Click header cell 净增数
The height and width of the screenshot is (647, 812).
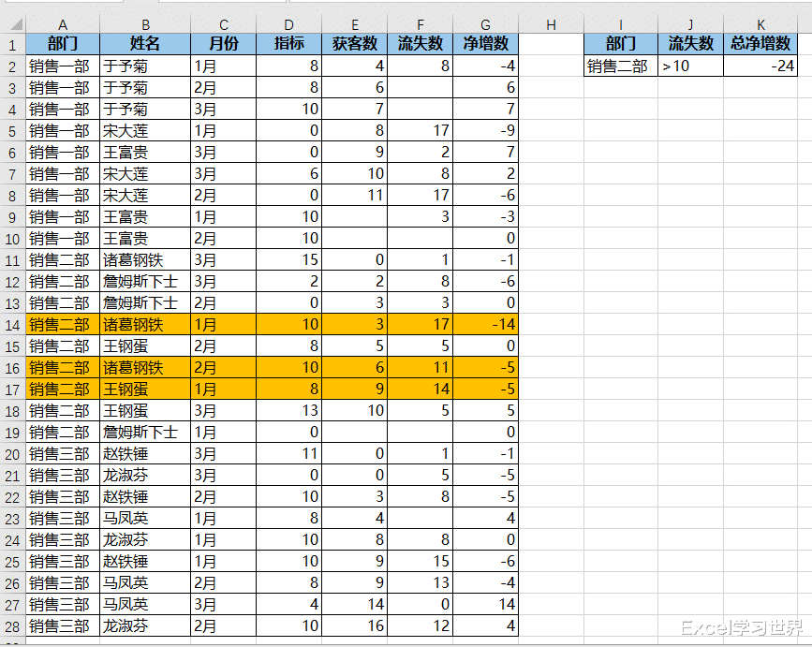[x=486, y=44]
